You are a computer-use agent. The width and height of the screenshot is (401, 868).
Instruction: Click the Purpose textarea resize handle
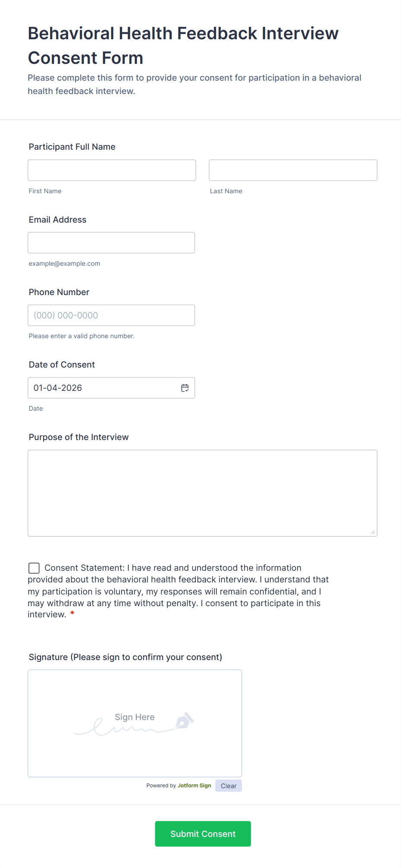pyautogui.click(x=373, y=532)
